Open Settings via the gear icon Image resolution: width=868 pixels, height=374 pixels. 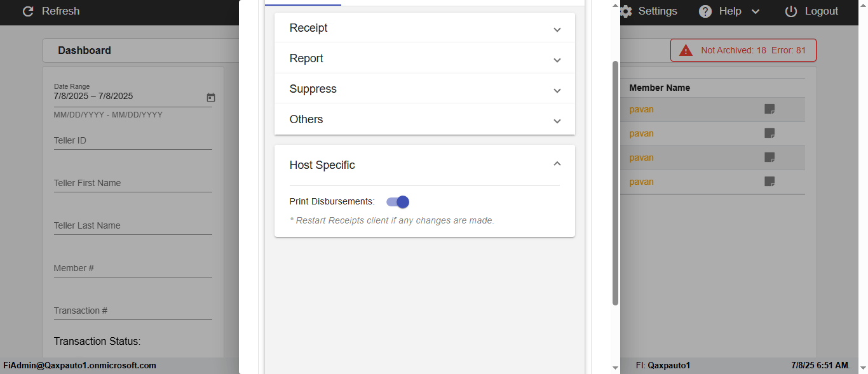[627, 11]
